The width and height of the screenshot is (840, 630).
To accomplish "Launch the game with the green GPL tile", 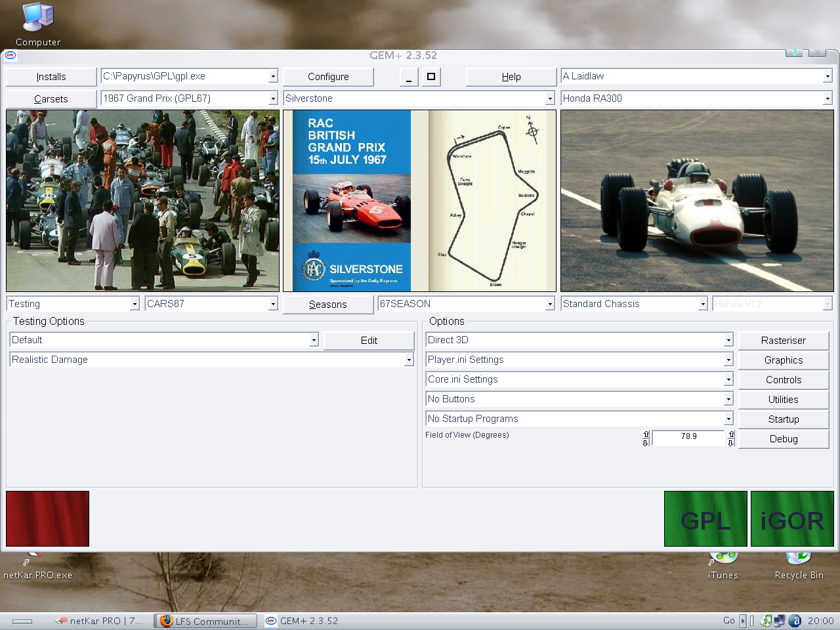I will (705, 518).
